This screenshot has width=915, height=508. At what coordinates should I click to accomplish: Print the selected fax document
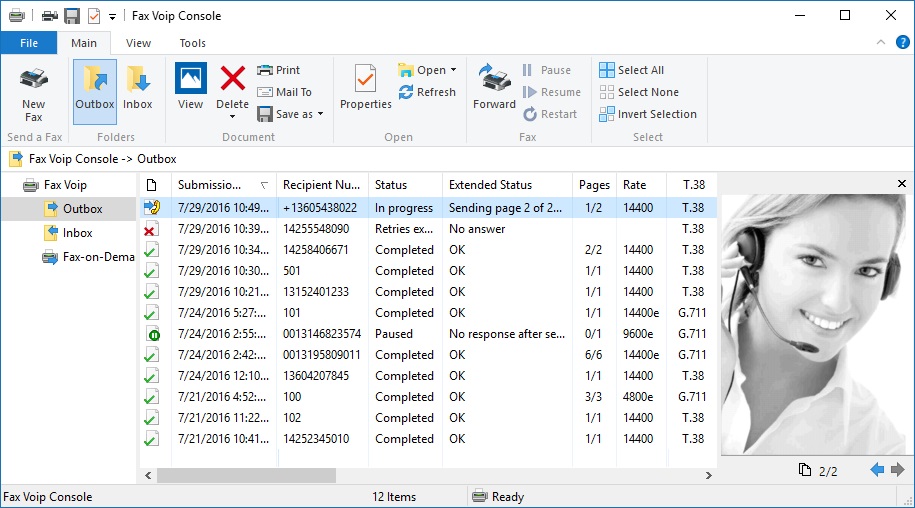coord(278,70)
